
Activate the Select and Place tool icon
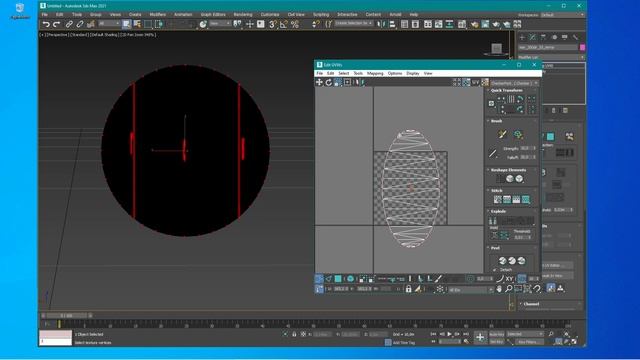[x=203, y=24]
